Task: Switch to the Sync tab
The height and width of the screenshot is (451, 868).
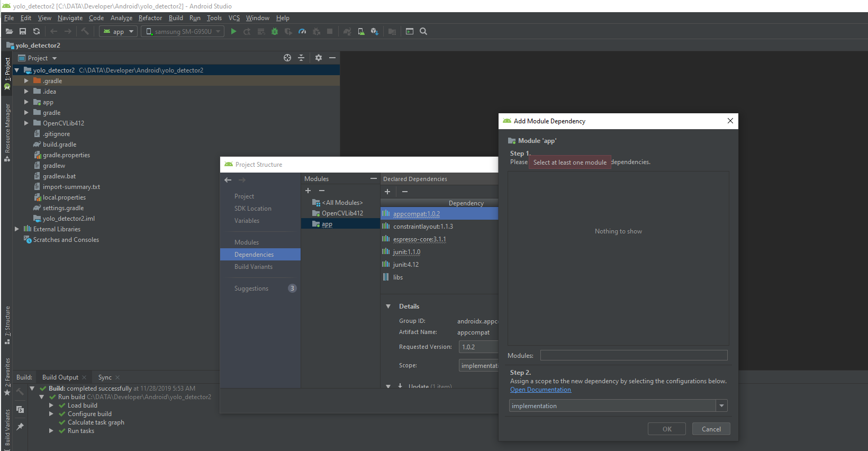Action: (105, 377)
